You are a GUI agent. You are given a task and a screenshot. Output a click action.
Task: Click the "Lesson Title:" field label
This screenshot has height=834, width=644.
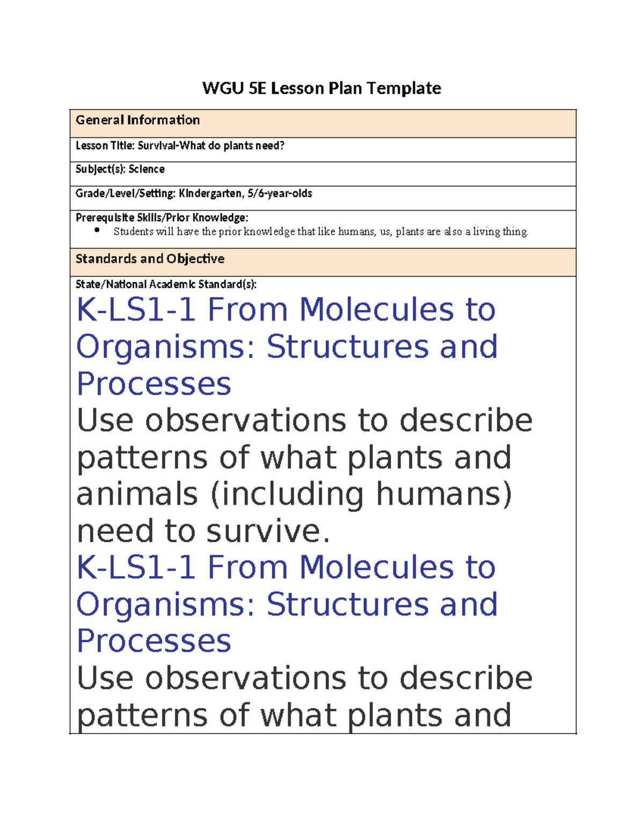105,146
